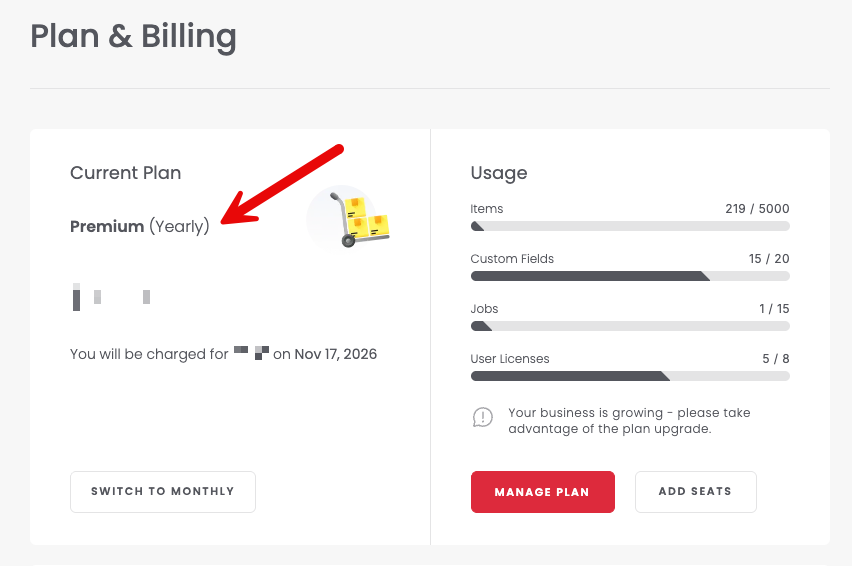852x566 pixels.
Task: Click the exclamation speech bubble icon
Action: click(x=483, y=418)
